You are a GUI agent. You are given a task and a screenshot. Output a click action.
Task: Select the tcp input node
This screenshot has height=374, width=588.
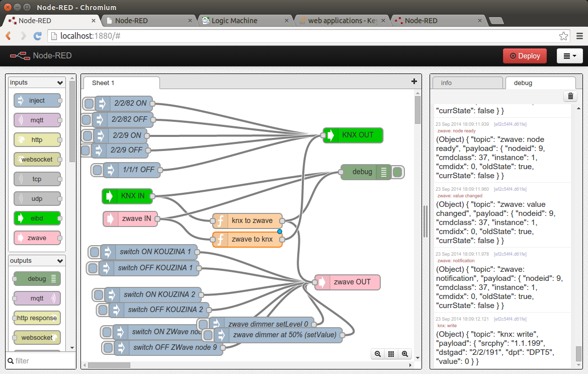[x=37, y=179]
